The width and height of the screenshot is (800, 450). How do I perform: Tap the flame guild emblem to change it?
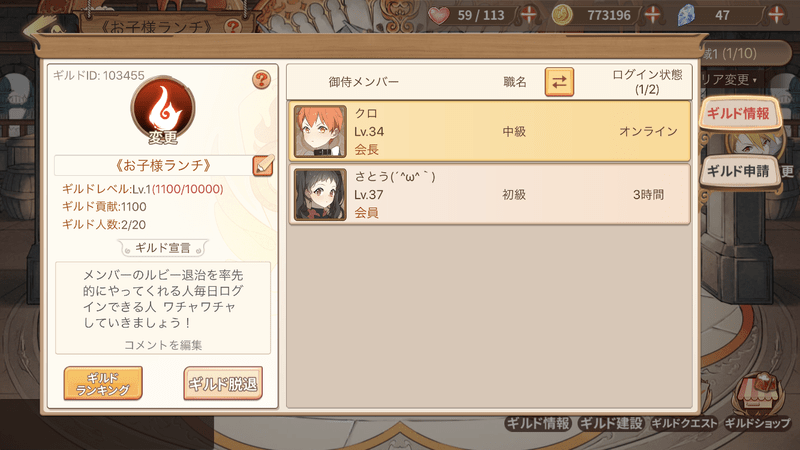[x=163, y=110]
